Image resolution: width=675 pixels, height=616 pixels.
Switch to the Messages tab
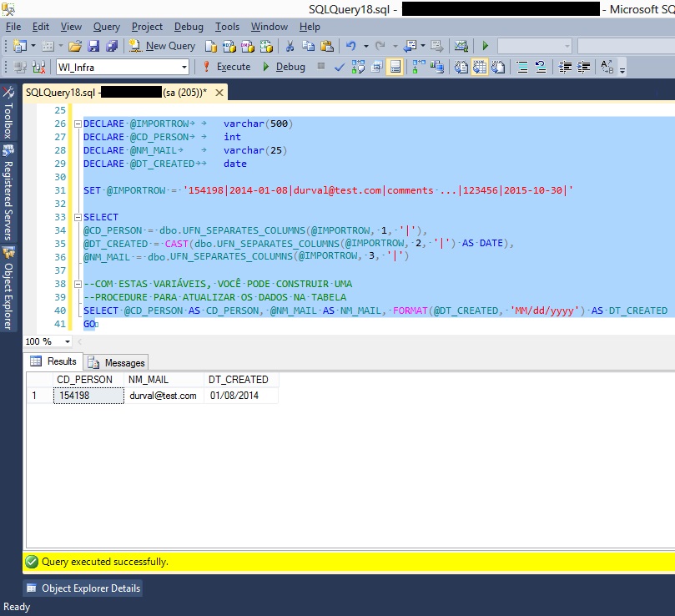tap(116, 362)
